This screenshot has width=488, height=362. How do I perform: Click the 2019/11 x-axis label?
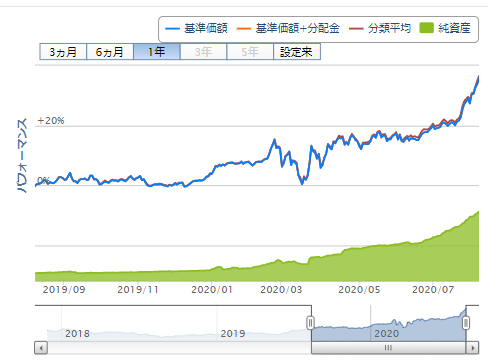[x=138, y=290]
